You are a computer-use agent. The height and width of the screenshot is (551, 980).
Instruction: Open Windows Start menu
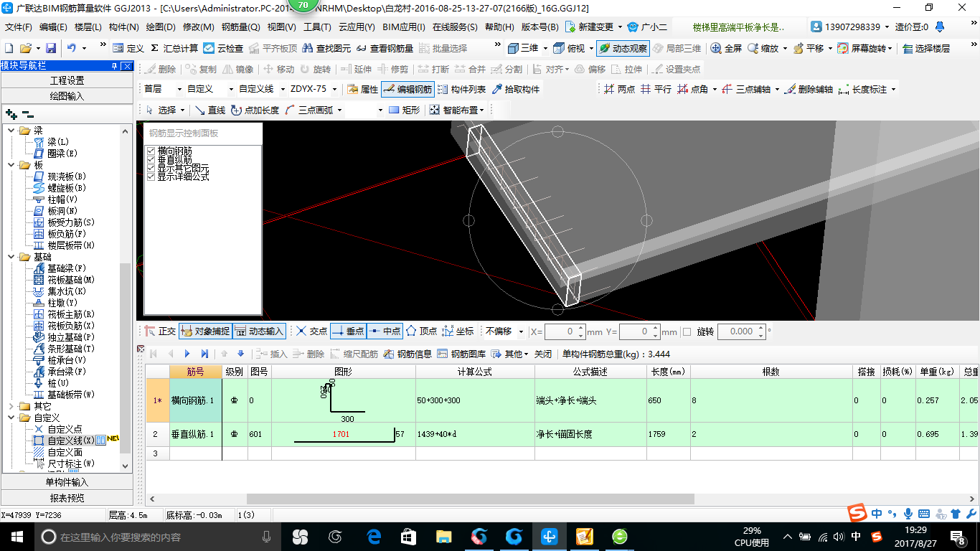coord(16,537)
